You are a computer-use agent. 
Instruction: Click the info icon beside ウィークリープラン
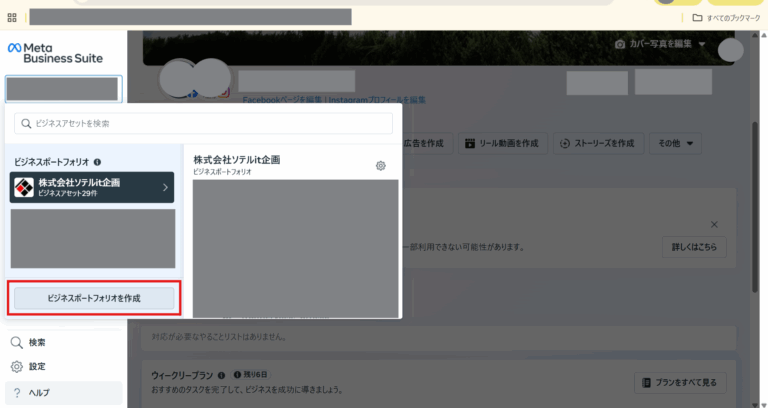tap(221, 375)
